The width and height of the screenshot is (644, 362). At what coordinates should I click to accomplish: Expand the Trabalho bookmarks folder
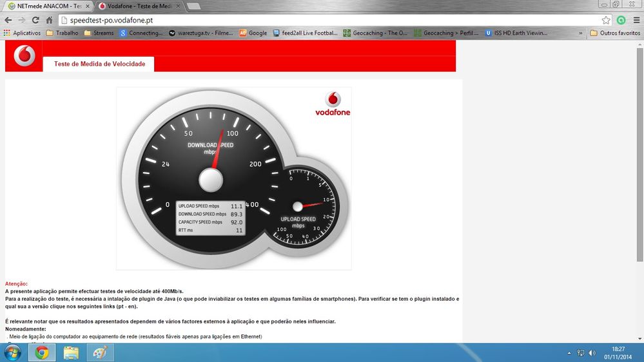[x=62, y=33]
